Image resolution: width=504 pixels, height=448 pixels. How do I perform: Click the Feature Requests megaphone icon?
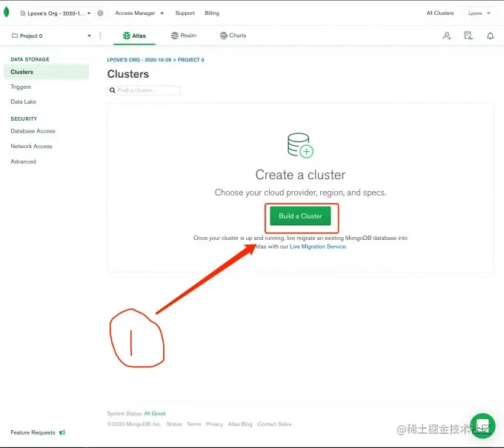tap(62, 432)
